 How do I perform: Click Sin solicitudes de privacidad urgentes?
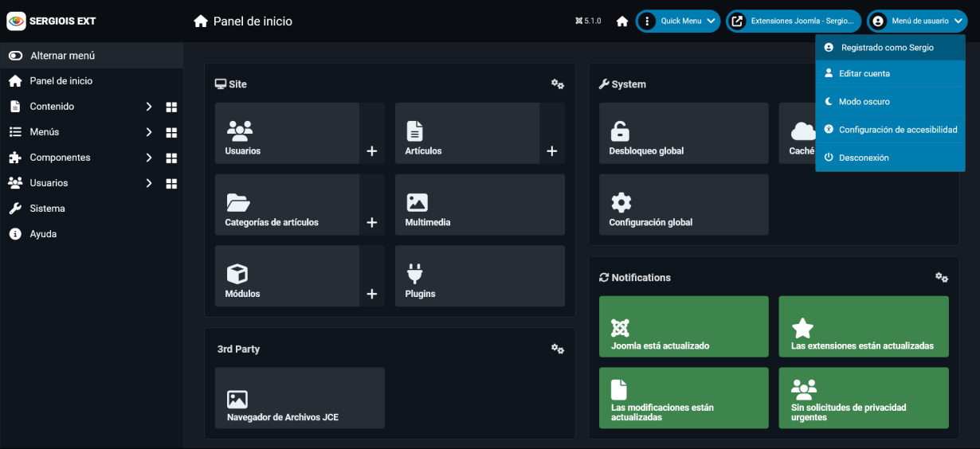[x=864, y=398]
